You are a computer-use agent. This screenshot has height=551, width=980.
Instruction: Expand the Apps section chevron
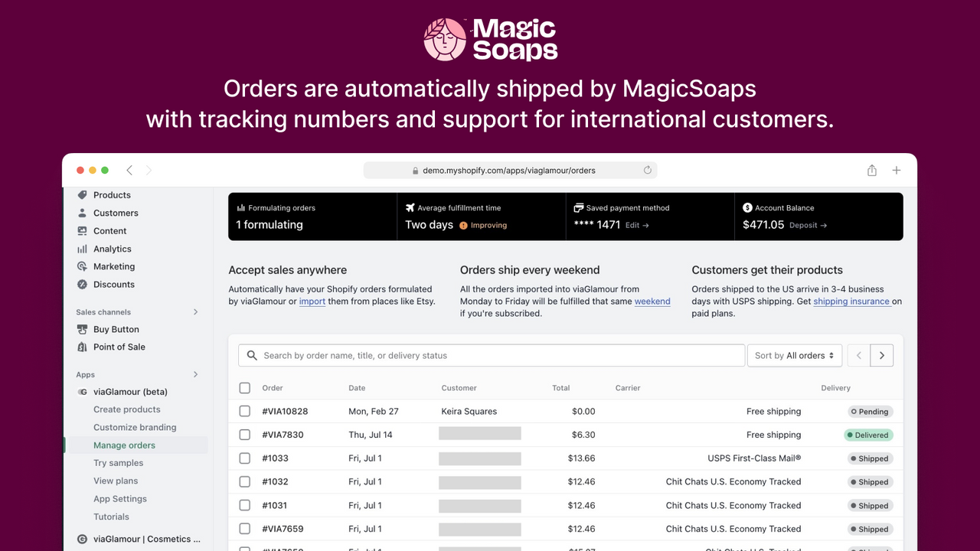tap(197, 374)
